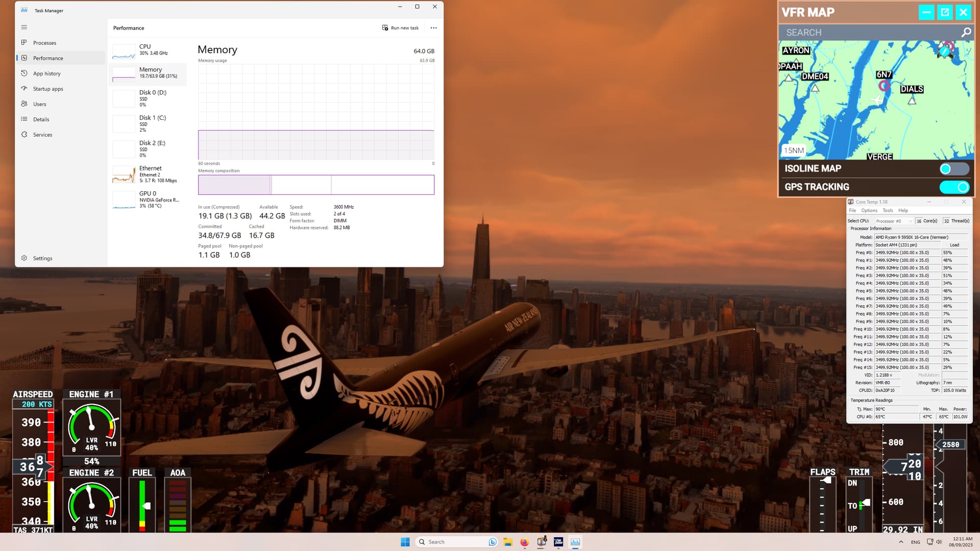This screenshot has height=551, width=980.
Task: Open File Explorer from the taskbar
Action: [507, 542]
